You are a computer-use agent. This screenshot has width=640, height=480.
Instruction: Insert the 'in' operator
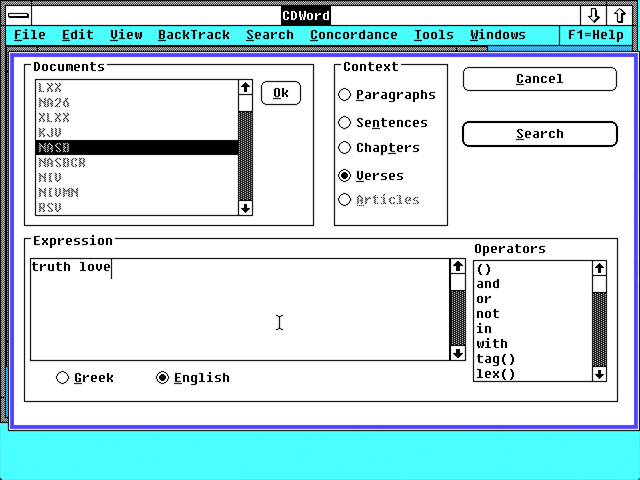(x=532, y=329)
